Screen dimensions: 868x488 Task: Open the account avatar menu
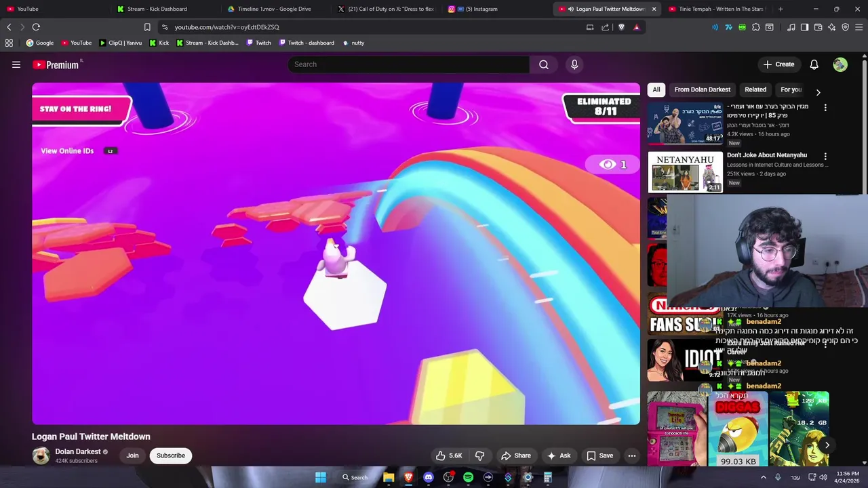[x=840, y=64]
